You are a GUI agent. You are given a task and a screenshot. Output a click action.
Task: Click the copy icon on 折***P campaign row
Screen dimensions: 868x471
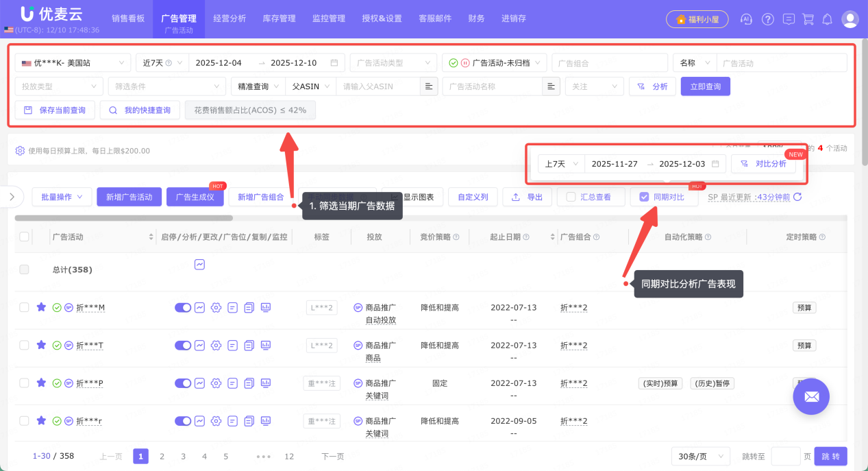tap(249, 383)
